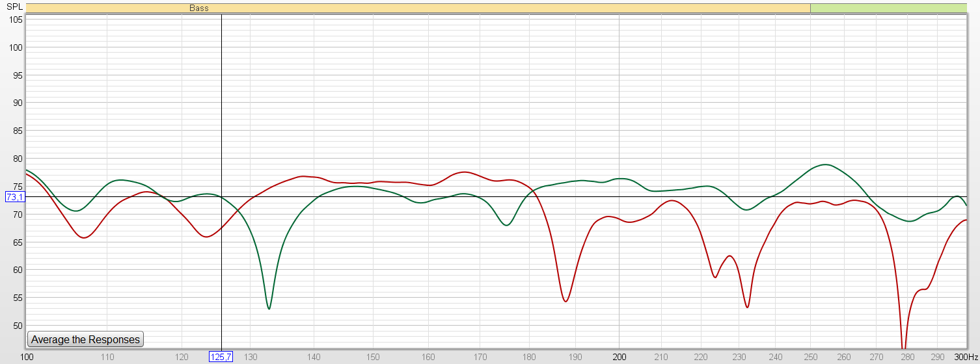Click the 105 label on SPL axis
The width and height of the screenshot is (980, 364).
(16, 19)
